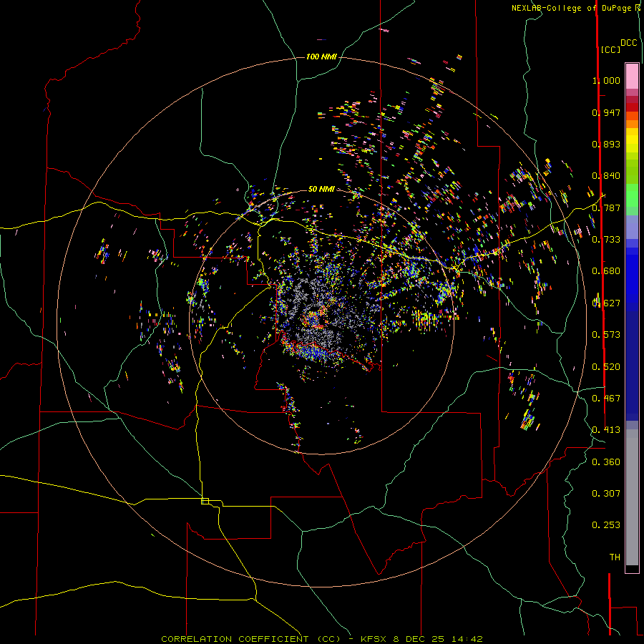Screen dimensions: 644x644
Task: Select the 0.520 scale value
Action: 606,367
